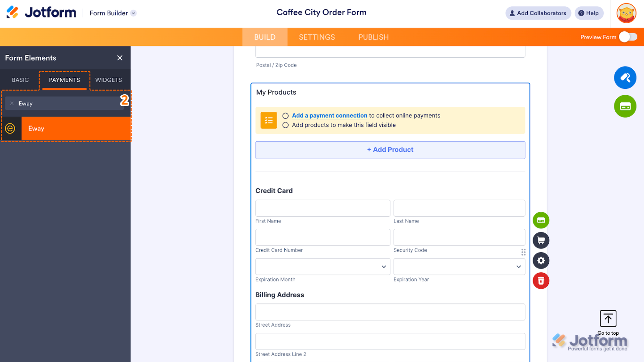This screenshot has width=644, height=362.
Task: Open the green payment settings icon beside the field
Action: pos(541,220)
